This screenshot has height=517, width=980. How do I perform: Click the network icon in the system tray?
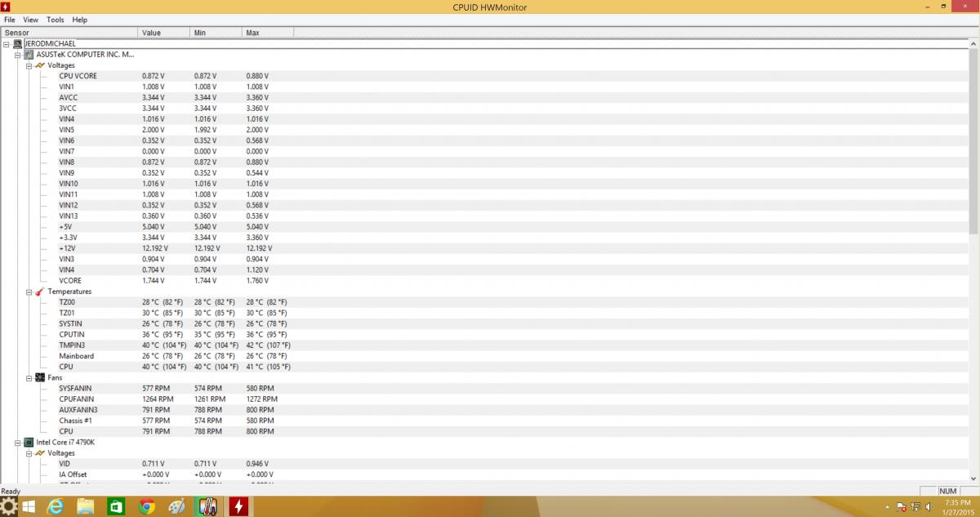[915, 507]
